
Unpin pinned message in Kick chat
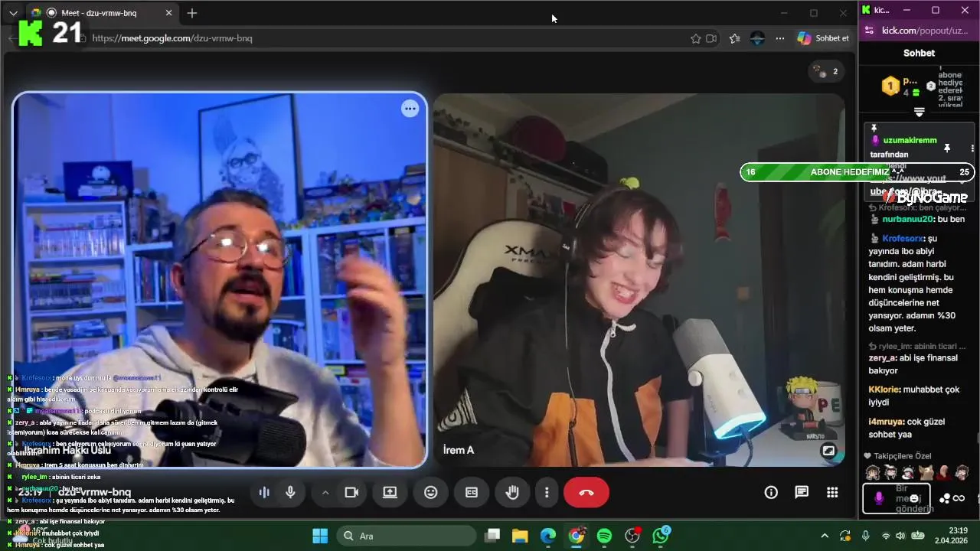(x=946, y=148)
